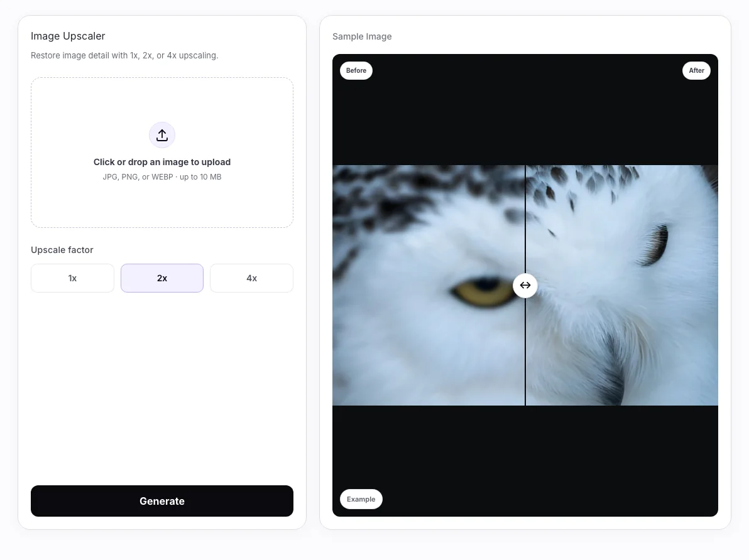The height and width of the screenshot is (560, 749).
Task: Click the upload arrow icon
Action: point(162,135)
